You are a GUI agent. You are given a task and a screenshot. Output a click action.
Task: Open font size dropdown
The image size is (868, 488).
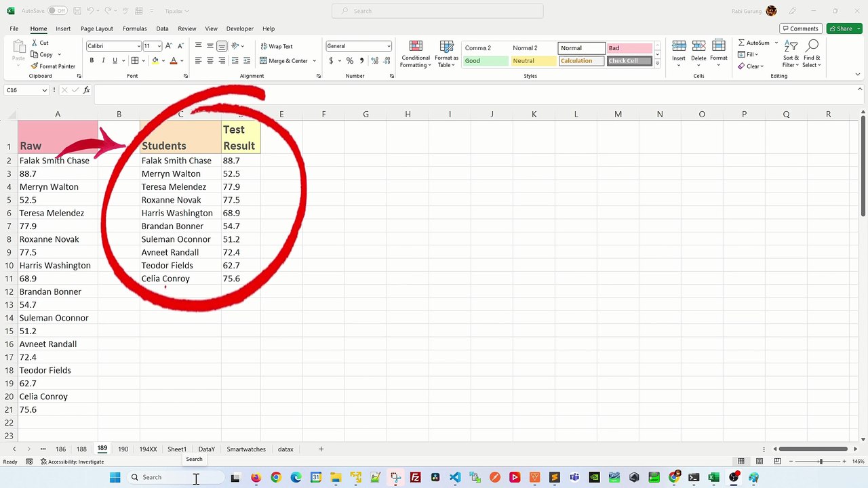(x=159, y=46)
